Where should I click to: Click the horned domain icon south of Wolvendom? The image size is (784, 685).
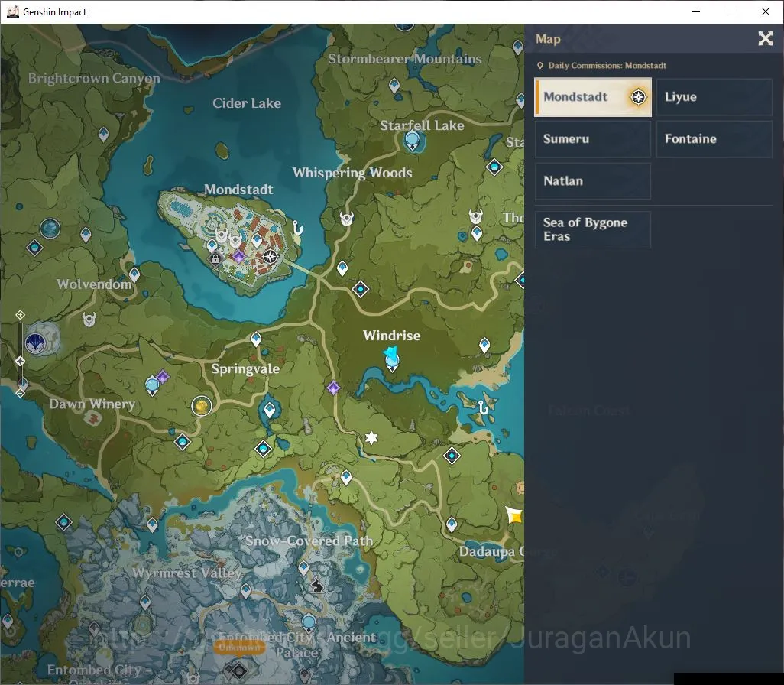tap(89, 319)
